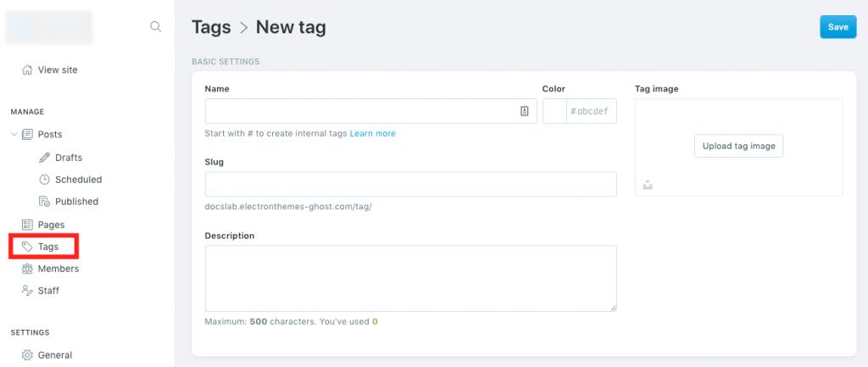The image size is (868, 367).
Task: Click the search magnifier icon
Action: (155, 27)
